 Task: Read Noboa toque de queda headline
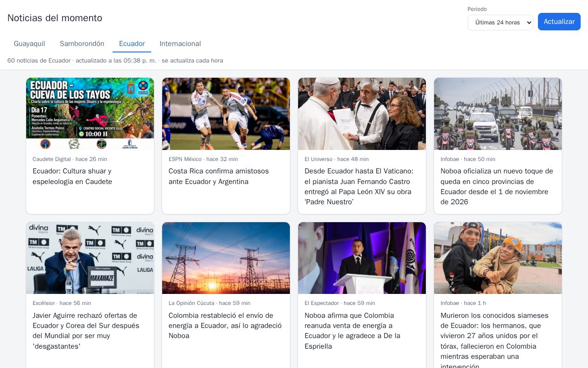497,186
